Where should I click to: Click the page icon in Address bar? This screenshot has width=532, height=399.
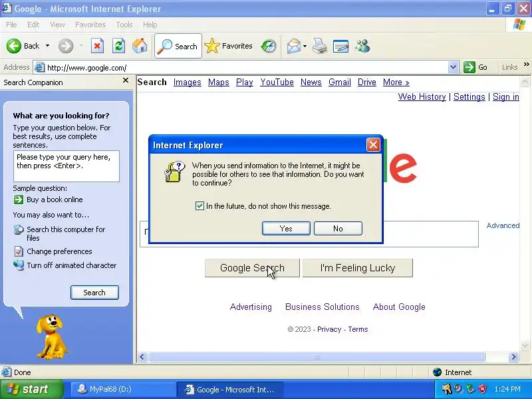click(40, 68)
